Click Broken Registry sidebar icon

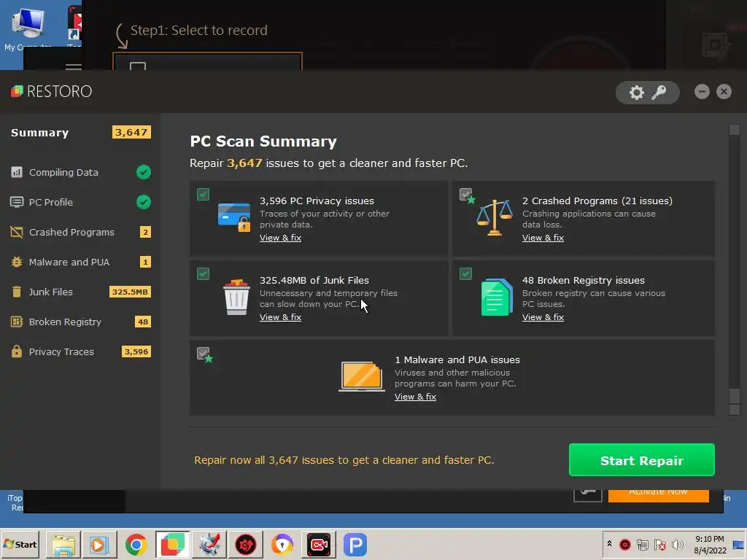point(17,322)
